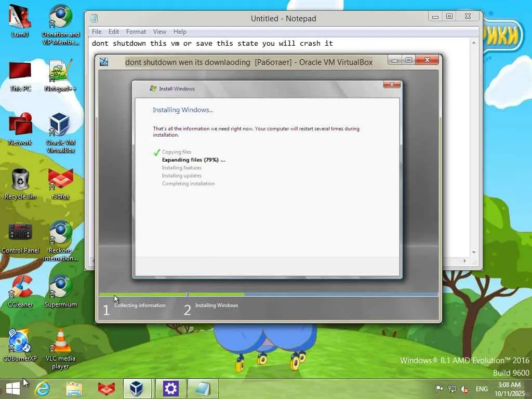
Task: Launch Supermium browser from desktop
Action: pyautogui.click(x=60, y=292)
